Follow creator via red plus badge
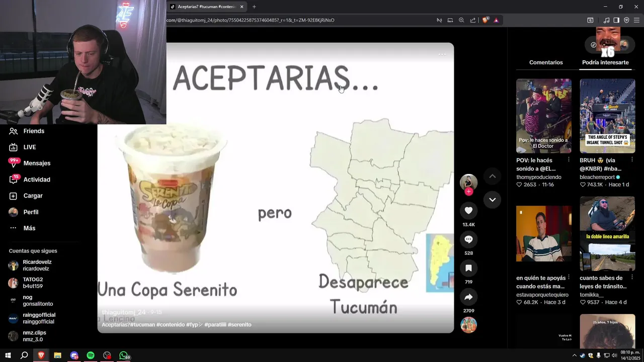This screenshot has height=362, width=644. (468, 192)
